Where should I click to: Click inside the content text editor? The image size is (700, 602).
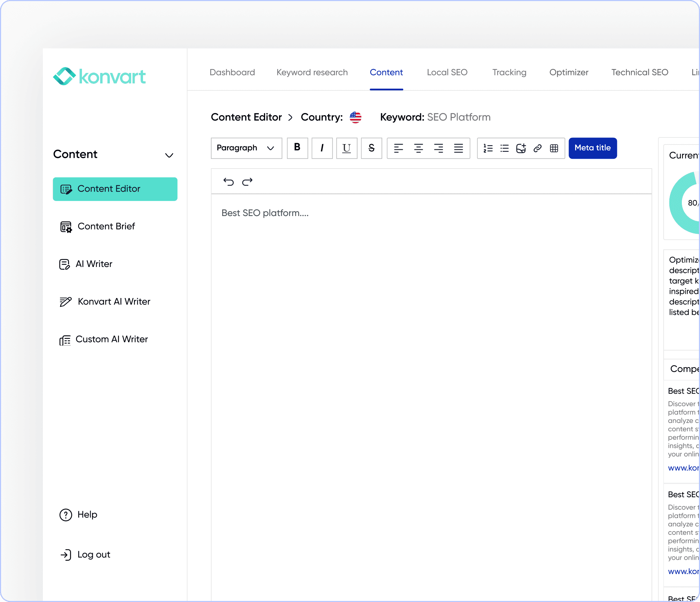pyautogui.click(x=419, y=314)
